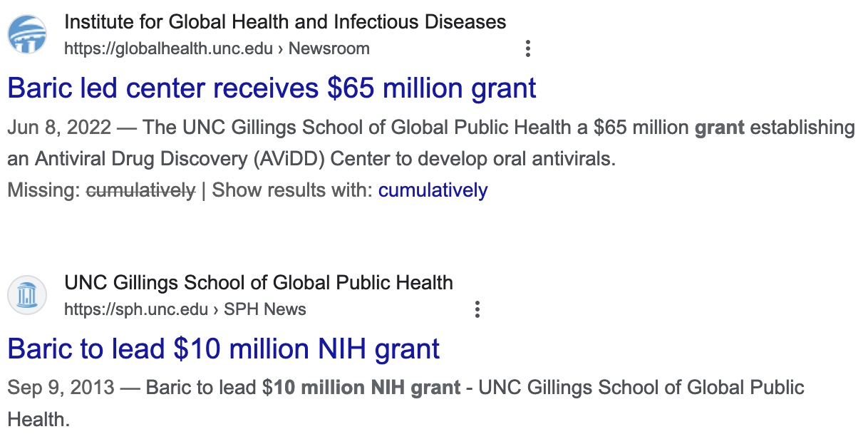Viewport: 868px width, 439px height.
Task: Click the "Sep 9, 2013" date text
Action: (61, 388)
